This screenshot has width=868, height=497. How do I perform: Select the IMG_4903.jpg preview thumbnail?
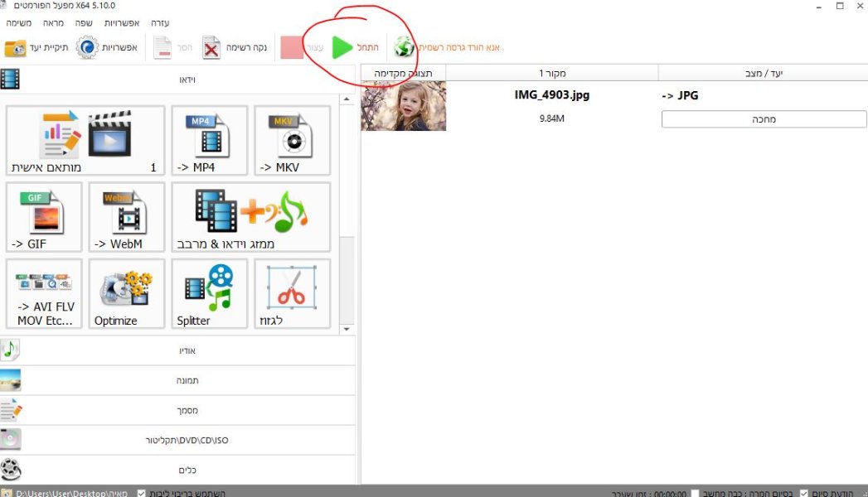click(x=404, y=106)
